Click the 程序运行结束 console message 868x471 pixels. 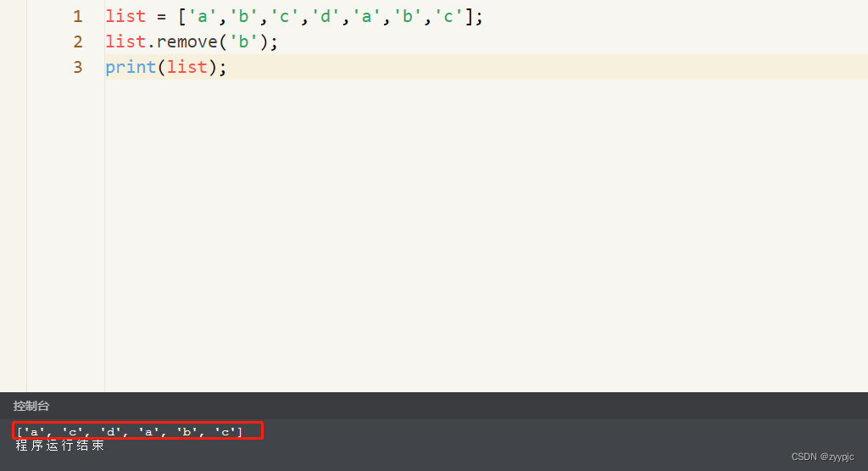[60, 446]
